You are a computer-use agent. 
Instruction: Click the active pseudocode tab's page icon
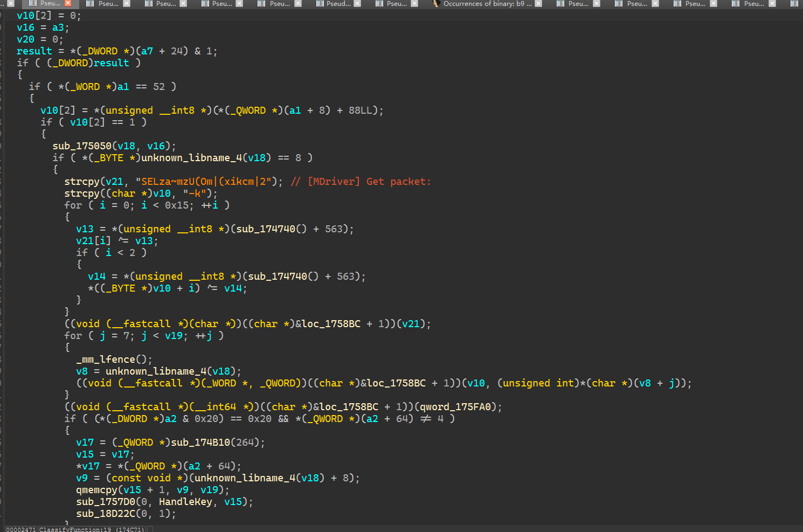coord(33,3)
